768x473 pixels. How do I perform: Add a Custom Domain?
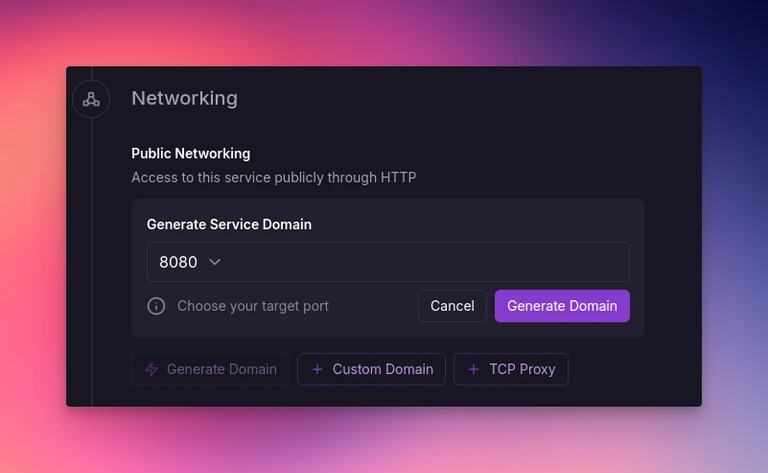[371, 369]
